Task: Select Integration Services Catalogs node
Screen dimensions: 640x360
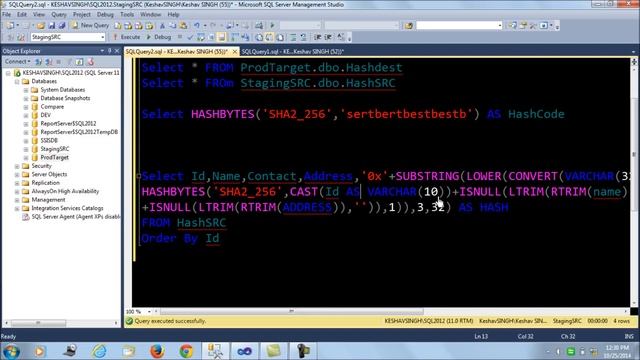Action: coord(67,208)
